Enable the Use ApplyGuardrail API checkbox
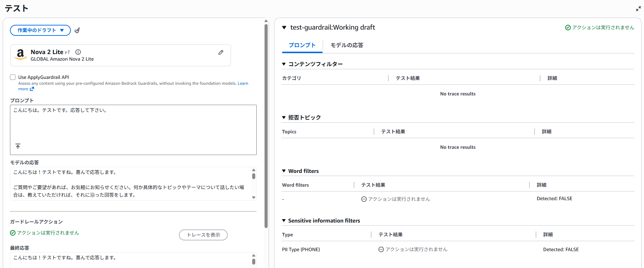This screenshot has width=644, height=268. 13,77
